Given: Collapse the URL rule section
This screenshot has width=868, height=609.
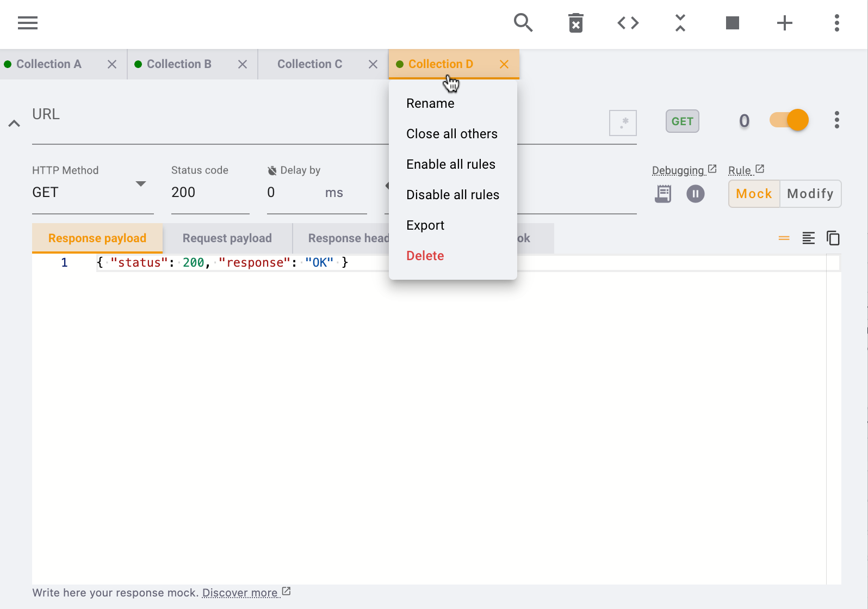Looking at the screenshot, I should (x=14, y=124).
